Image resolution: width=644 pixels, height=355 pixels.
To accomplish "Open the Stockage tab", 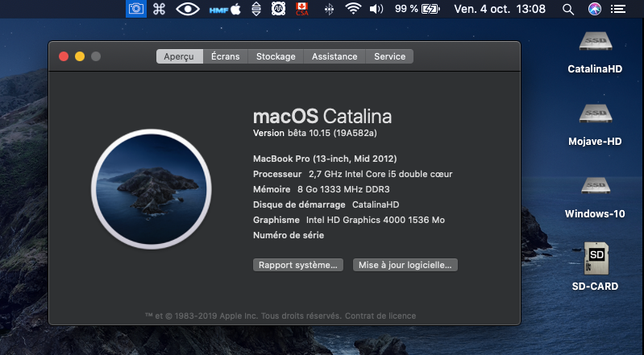I will 276,56.
